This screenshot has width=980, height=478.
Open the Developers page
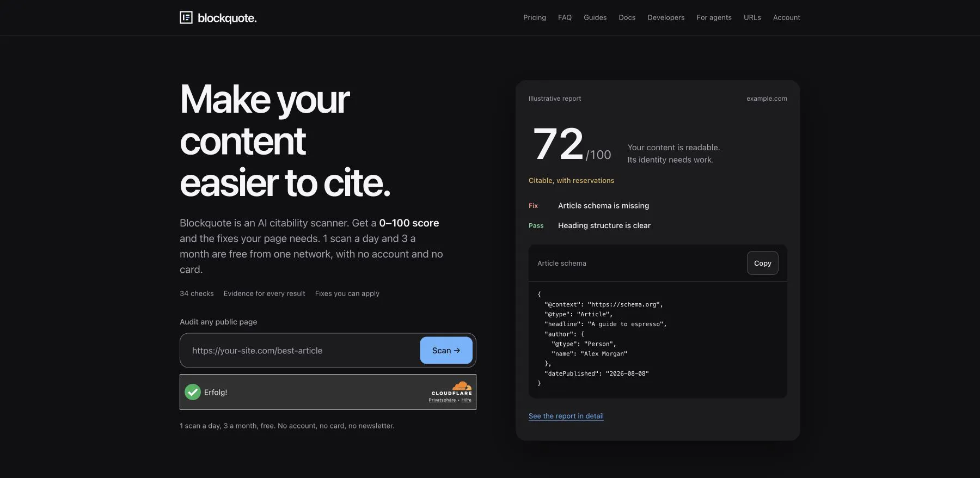pos(666,17)
